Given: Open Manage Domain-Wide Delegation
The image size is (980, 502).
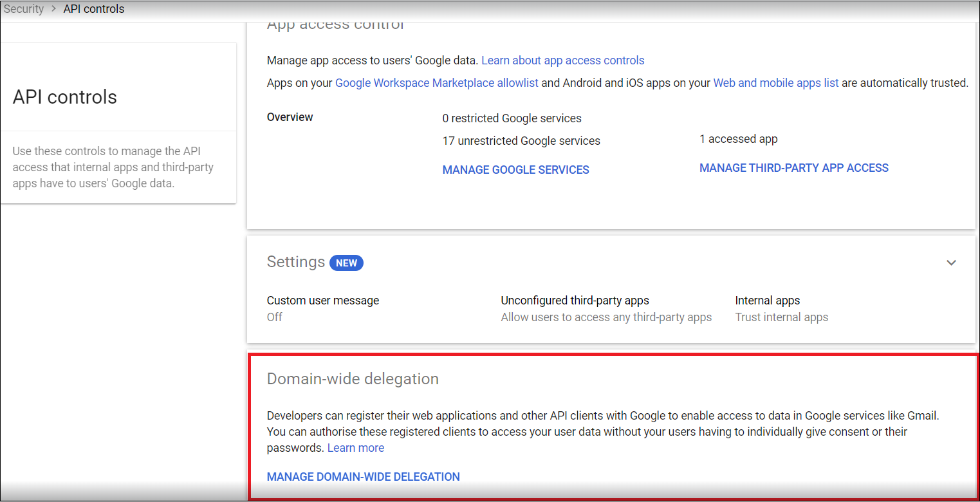Looking at the screenshot, I should point(364,477).
